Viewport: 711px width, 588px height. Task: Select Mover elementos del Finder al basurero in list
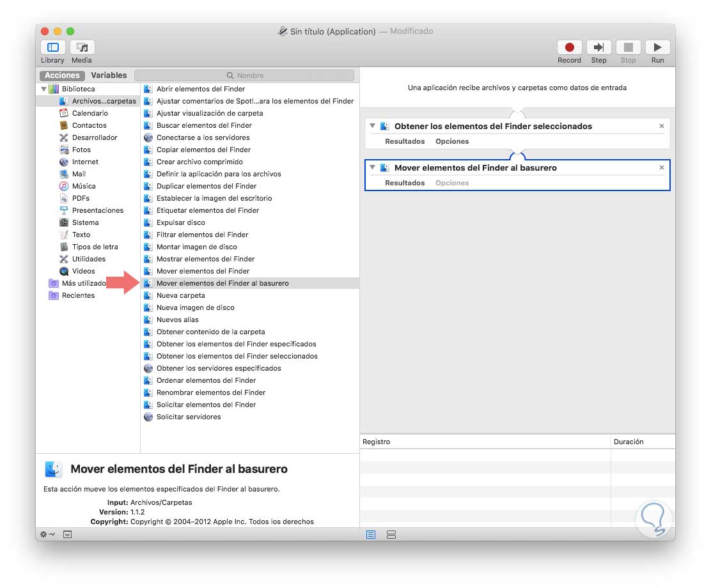tap(250, 283)
